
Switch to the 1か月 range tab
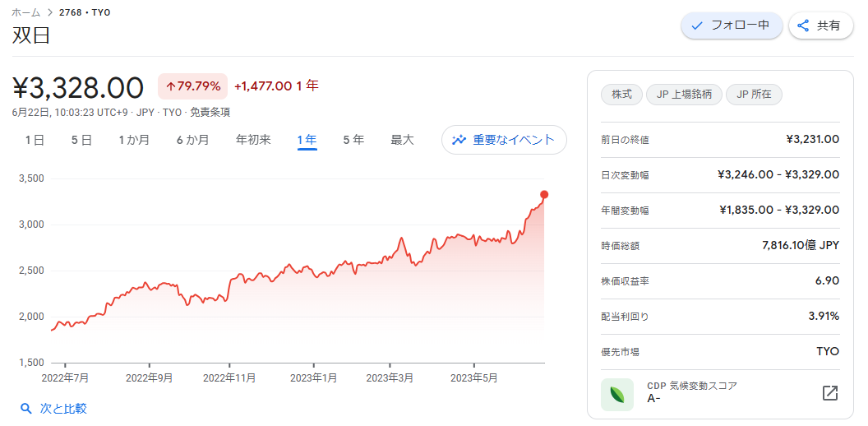(134, 140)
